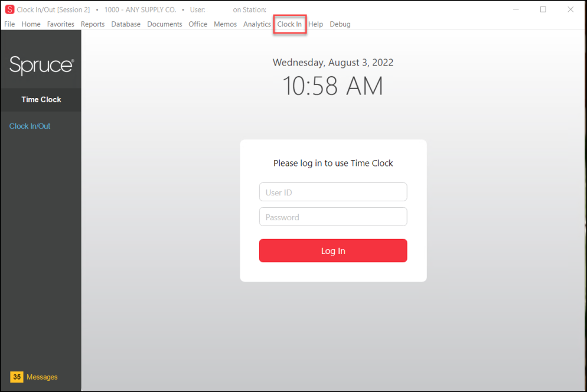Click the red Log In button
Screen dimensions: 587x392
coord(333,250)
